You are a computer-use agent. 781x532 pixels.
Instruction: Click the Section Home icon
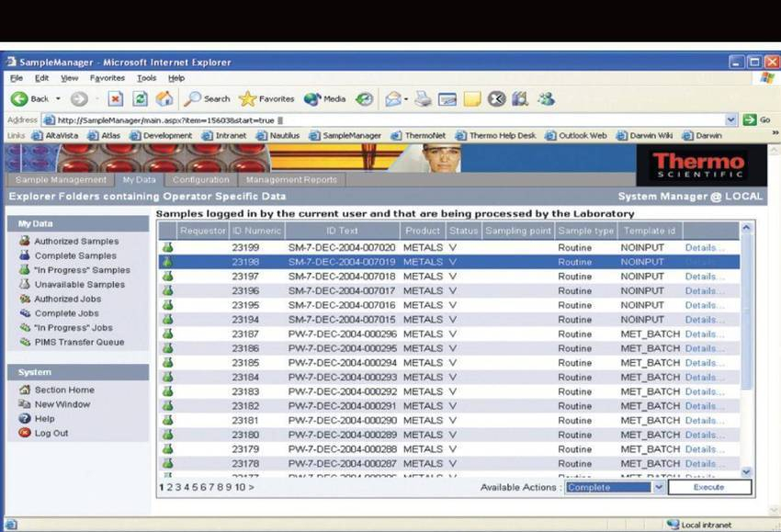tap(25, 391)
